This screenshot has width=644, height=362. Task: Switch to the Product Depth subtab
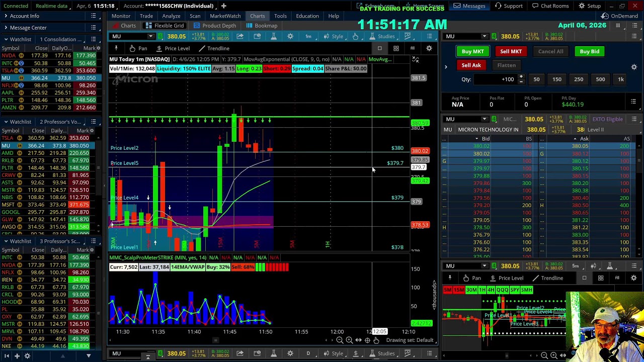pos(215,26)
